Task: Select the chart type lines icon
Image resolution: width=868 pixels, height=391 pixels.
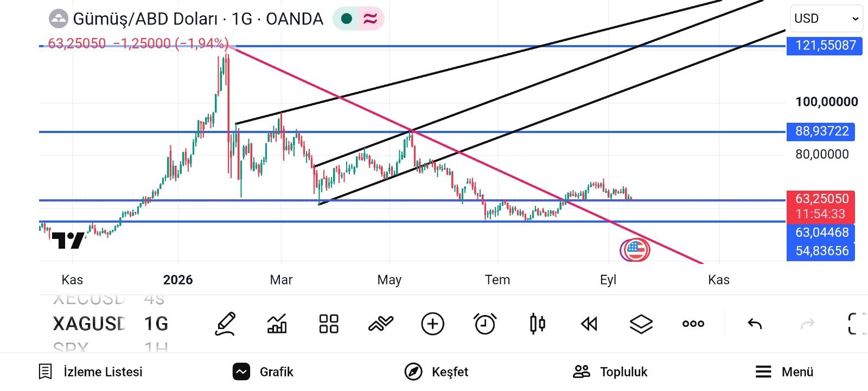Action: (381, 324)
